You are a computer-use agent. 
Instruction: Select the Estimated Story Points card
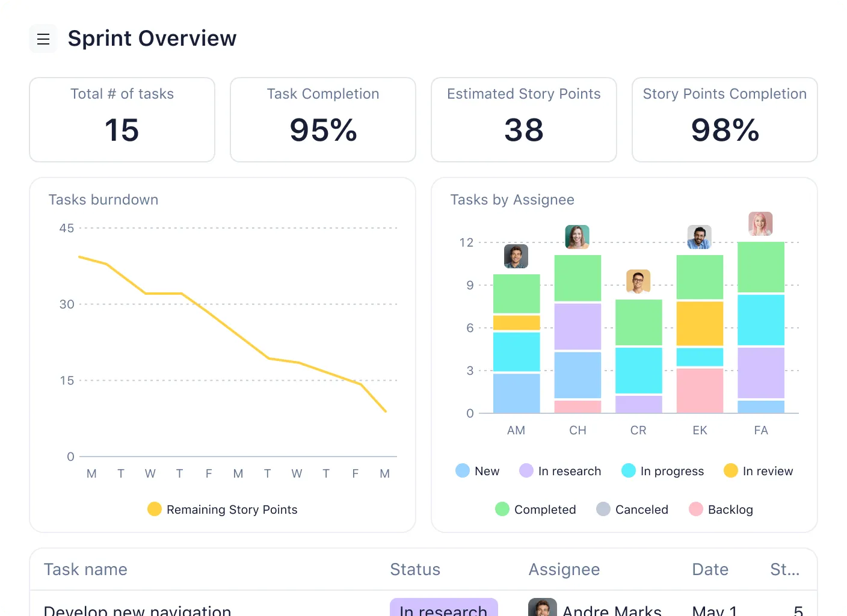tap(524, 120)
